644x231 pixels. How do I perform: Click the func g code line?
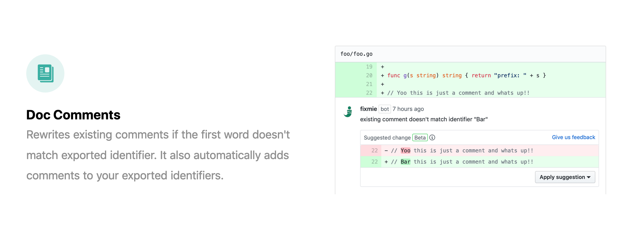466,76
